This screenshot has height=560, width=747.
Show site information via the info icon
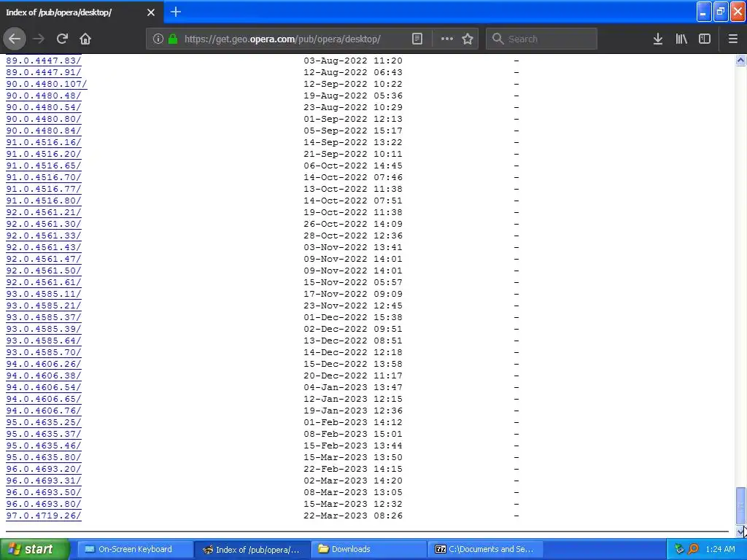[x=158, y=39]
